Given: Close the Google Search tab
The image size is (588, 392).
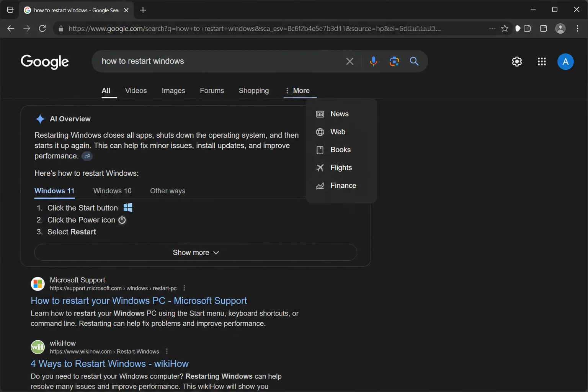Looking at the screenshot, I should 126,10.
